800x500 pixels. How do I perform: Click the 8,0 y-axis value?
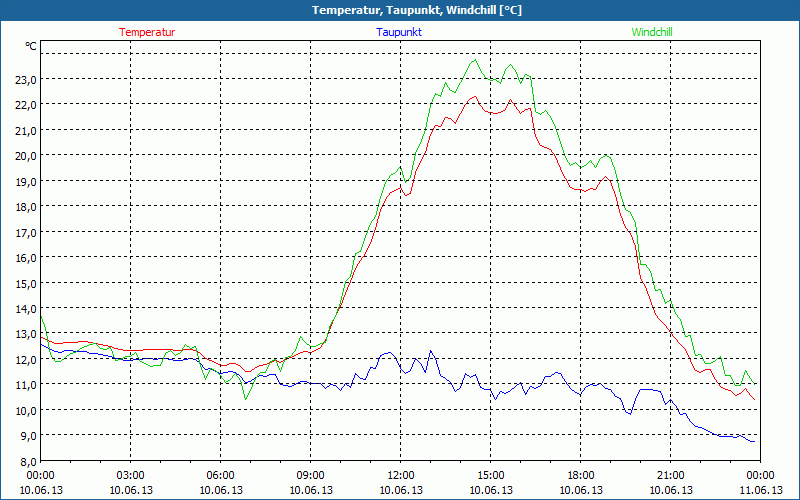click(29, 462)
